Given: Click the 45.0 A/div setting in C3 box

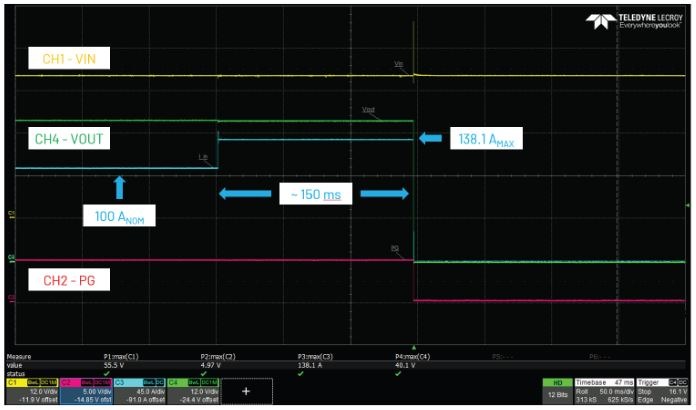Looking at the screenshot, I should coord(152,392).
